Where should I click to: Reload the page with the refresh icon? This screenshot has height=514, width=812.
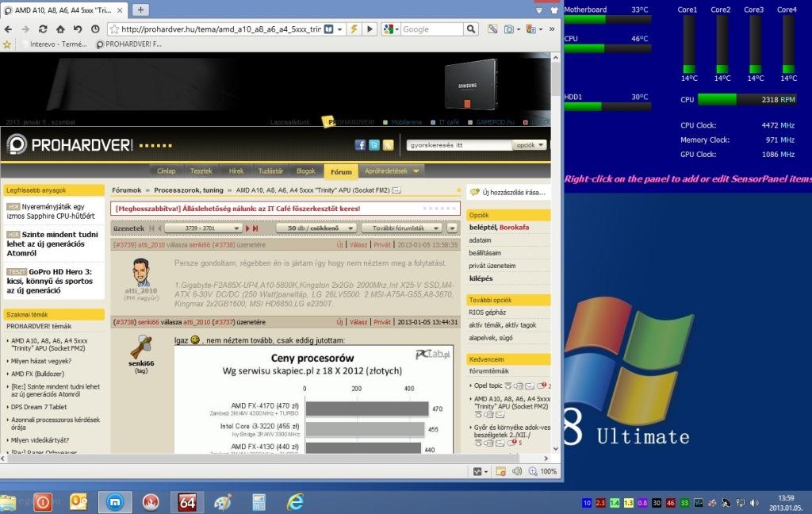[43, 29]
